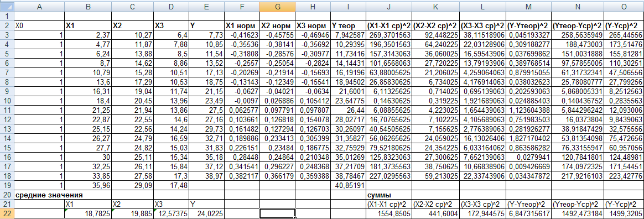Click cell with value 17,48
Image resolution: width=644 pixels, height=219 pixels.
pos(171,185)
